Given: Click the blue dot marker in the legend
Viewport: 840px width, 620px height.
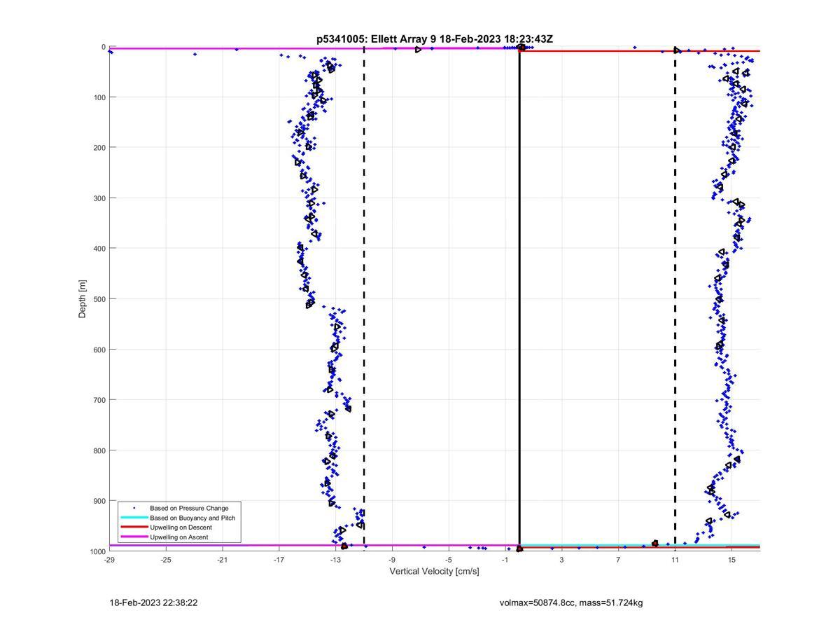Looking at the screenshot, I should (134, 508).
